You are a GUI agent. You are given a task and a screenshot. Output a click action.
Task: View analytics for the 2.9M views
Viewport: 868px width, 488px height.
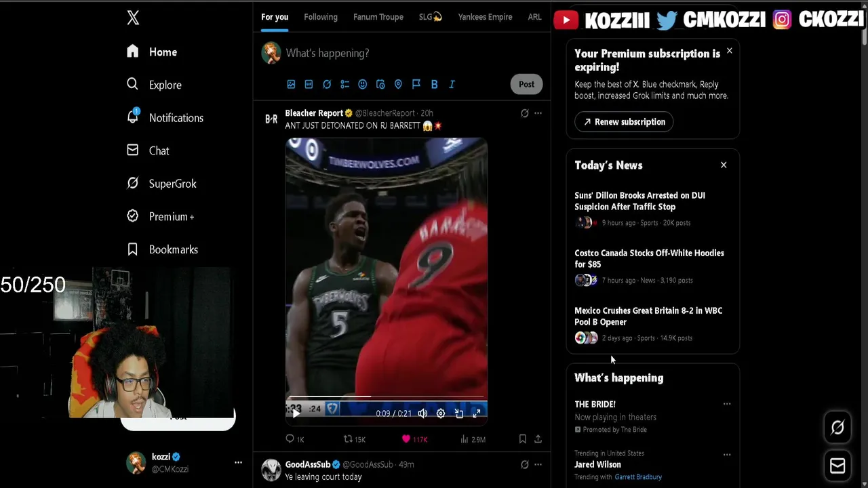pyautogui.click(x=473, y=439)
